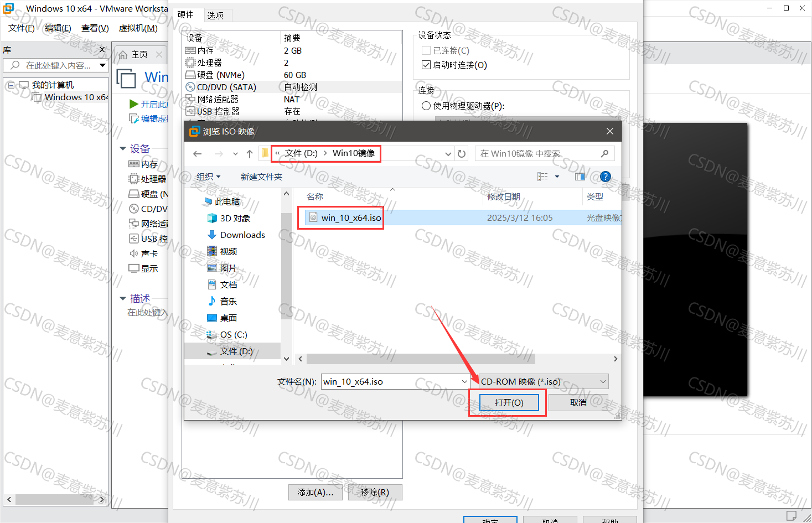
Task: Click Forward arrow in the Browse ISO dialog
Action: (219, 154)
